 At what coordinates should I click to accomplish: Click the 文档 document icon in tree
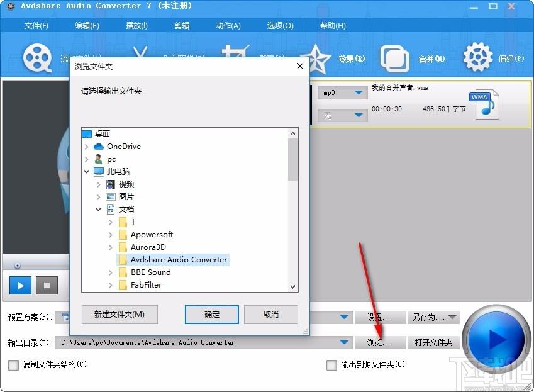[x=111, y=210]
